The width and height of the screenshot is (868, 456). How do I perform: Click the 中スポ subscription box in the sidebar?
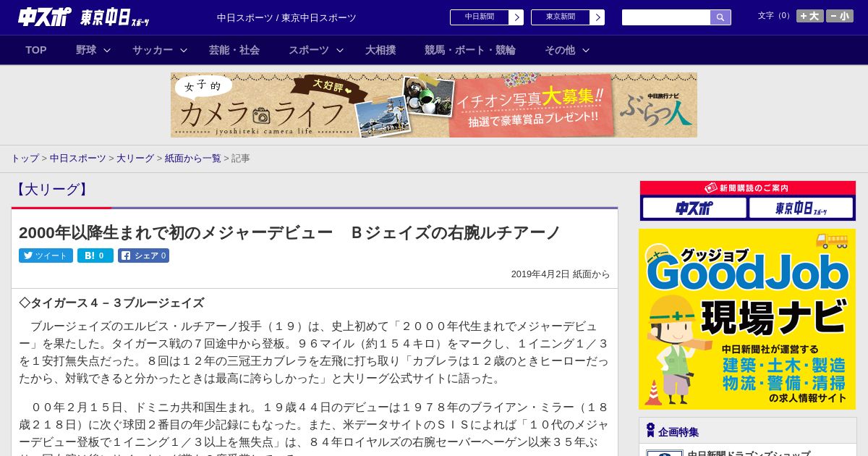pyautogui.click(x=694, y=208)
